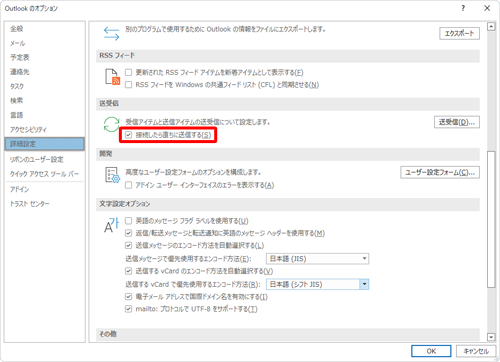The height and width of the screenshot is (362, 500).
Task: Select タスク category in sidebar
Action: click(x=45, y=86)
